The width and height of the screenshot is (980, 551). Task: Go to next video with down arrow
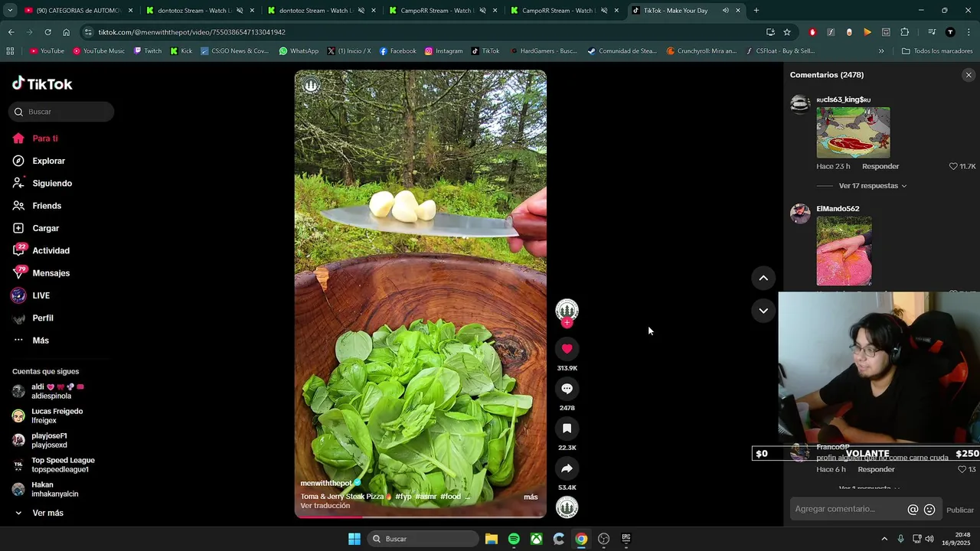click(763, 311)
